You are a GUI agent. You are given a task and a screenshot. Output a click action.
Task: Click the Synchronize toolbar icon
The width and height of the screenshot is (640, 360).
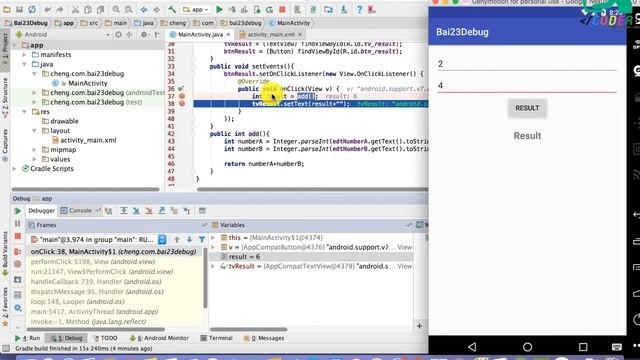tap(32, 9)
